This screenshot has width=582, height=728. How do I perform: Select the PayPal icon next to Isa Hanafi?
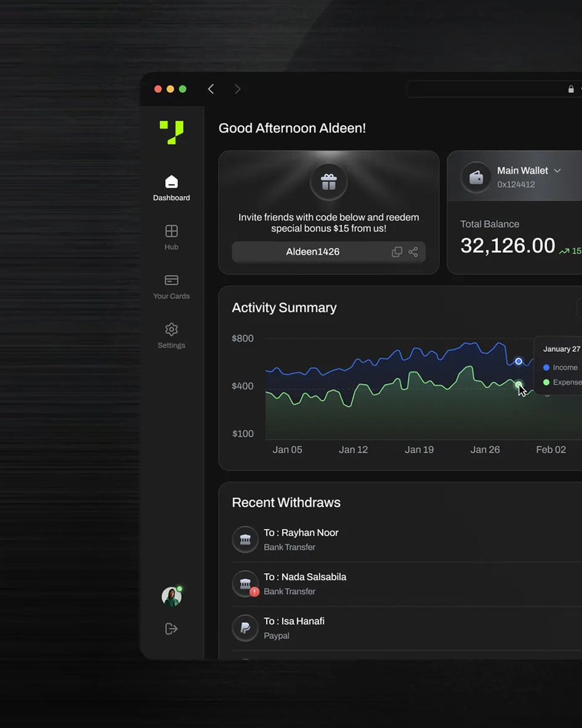pos(245,628)
